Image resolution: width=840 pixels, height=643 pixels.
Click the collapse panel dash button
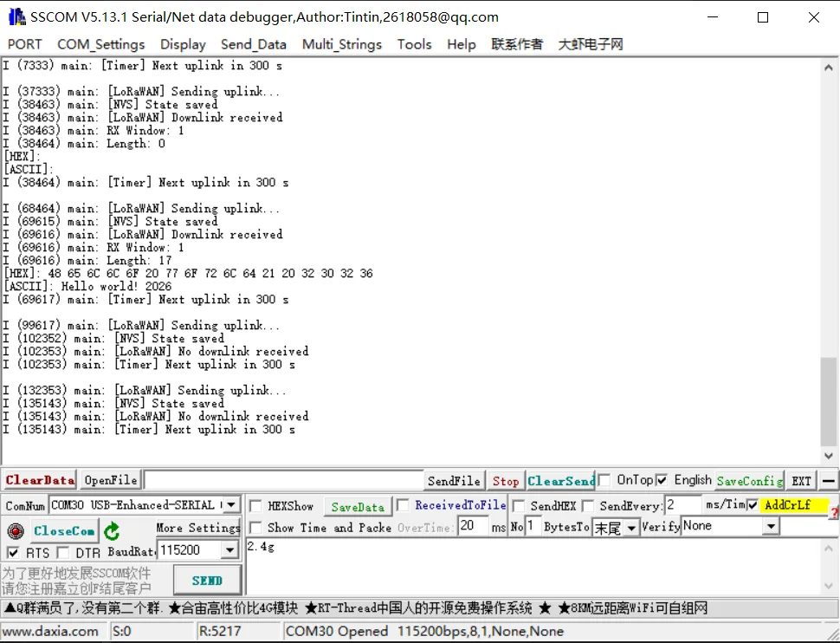click(x=829, y=481)
